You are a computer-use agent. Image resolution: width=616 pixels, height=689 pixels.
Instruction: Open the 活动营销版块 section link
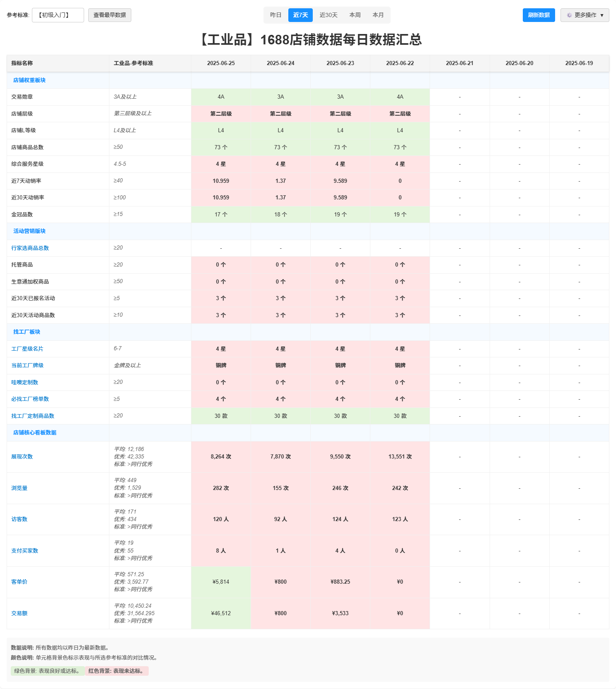click(29, 231)
